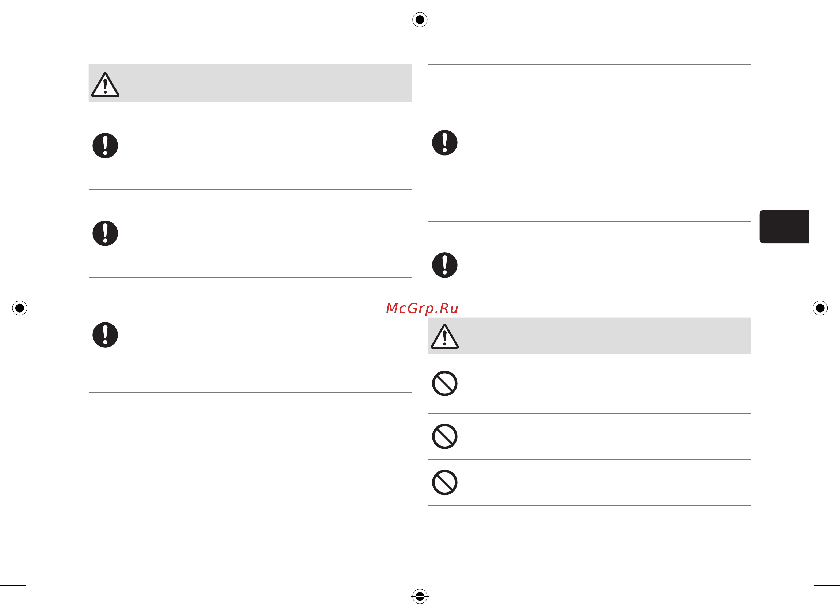Click the right column exclamation circle above the watermark

(x=444, y=265)
